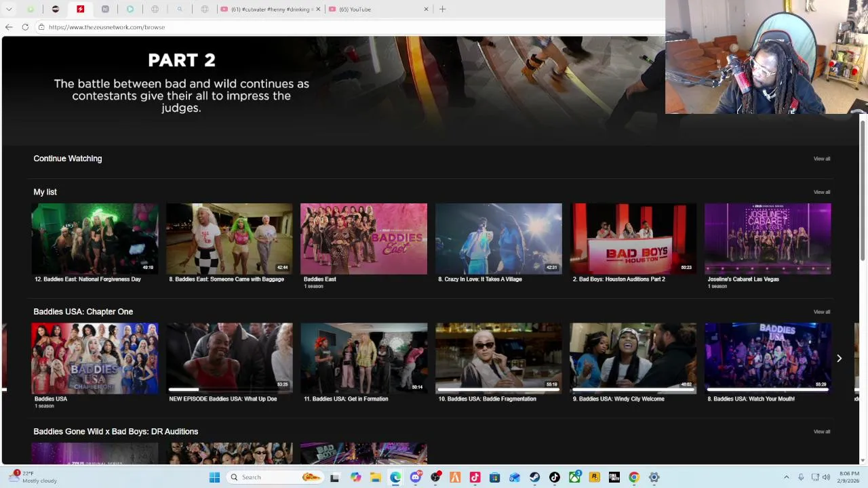The width and height of the screenshot is (868, 488).
Task: Switch to Microsoft Edge in the taskbar
Action: click(395, 477)
